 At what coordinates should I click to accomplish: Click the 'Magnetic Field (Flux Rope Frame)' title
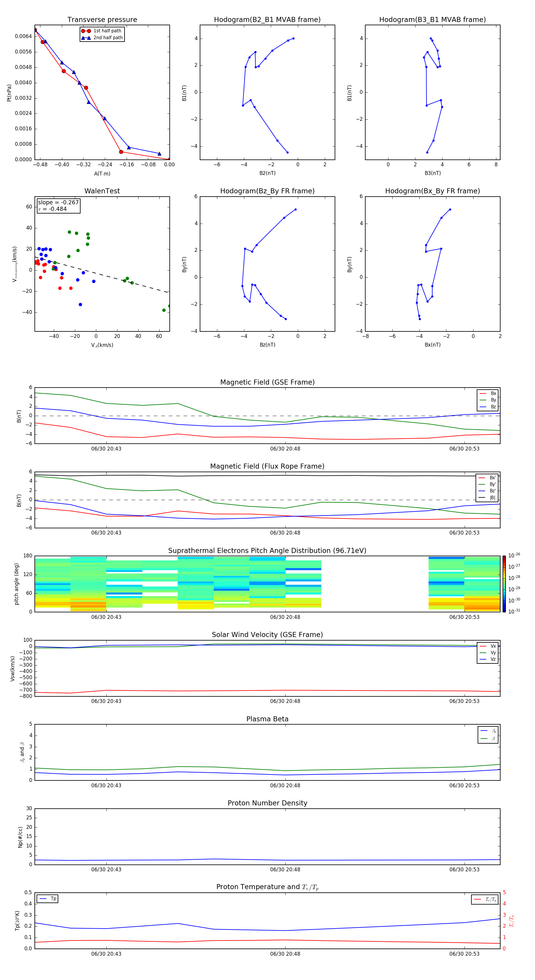point(267,467)
